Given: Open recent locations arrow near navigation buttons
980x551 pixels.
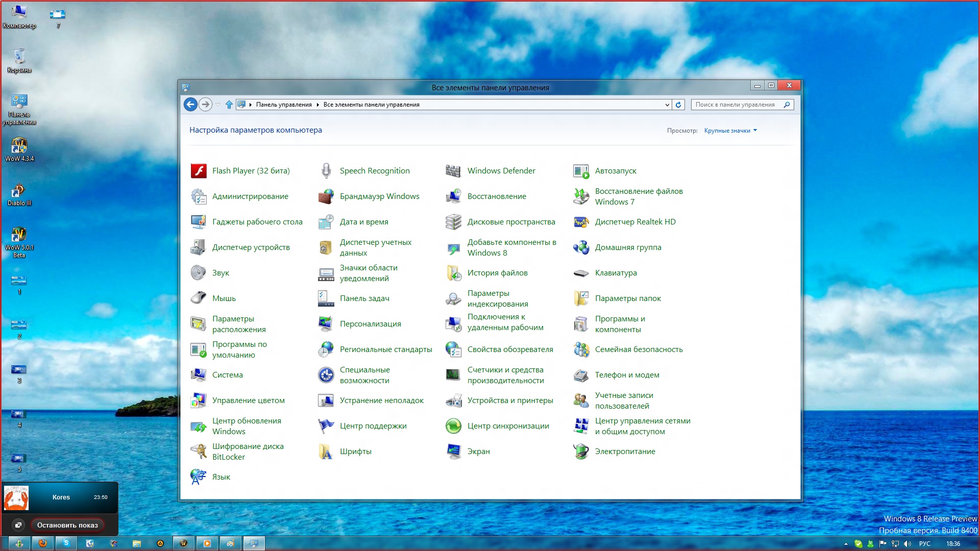Looking at the screenshot, I should click(x=217, y=105).
